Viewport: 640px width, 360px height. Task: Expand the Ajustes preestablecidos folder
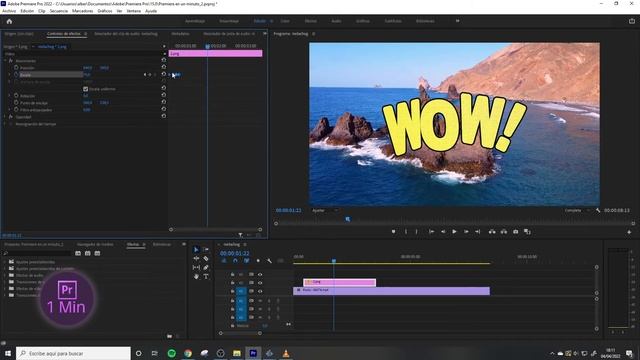[5, 262]
